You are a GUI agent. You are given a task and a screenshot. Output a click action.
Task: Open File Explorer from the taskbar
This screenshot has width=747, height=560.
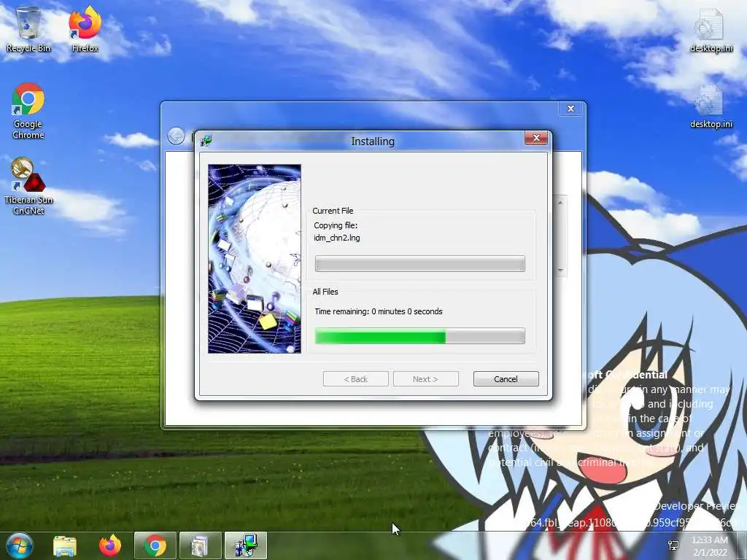(x=65, y=545)
